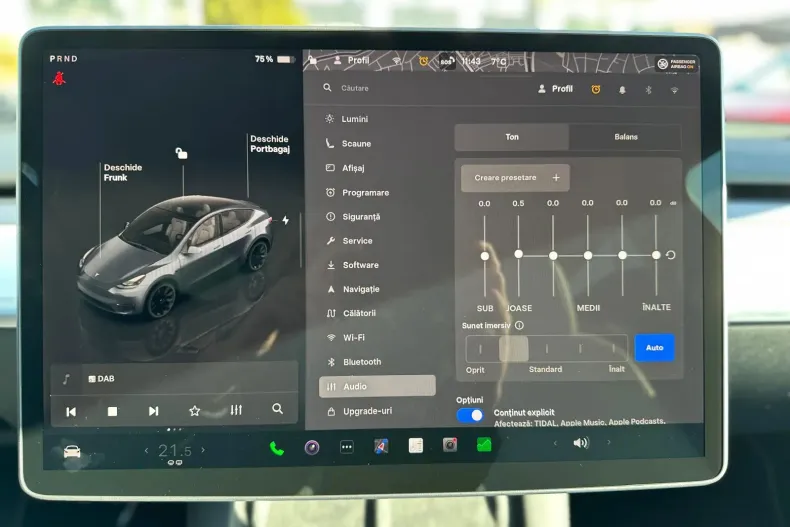Click the Căutare search field
This screenshot has width=790, height=527.
355,88
